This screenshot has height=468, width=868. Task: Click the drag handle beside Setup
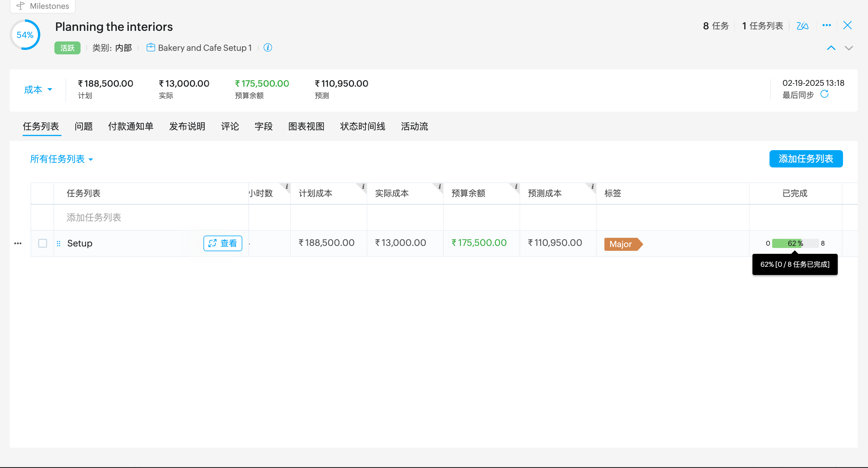pos(59,243)
